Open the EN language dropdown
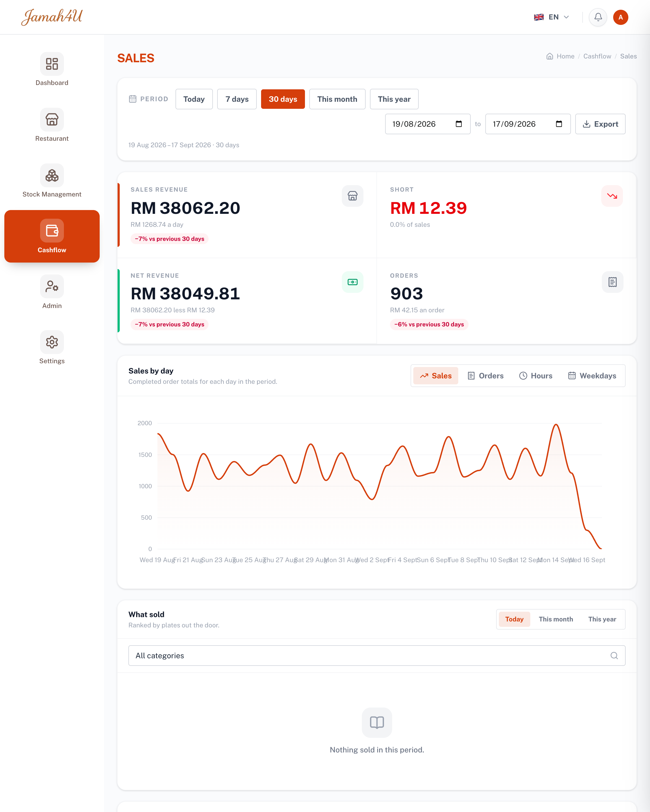 pyautogui.click(x=551, y=17)
